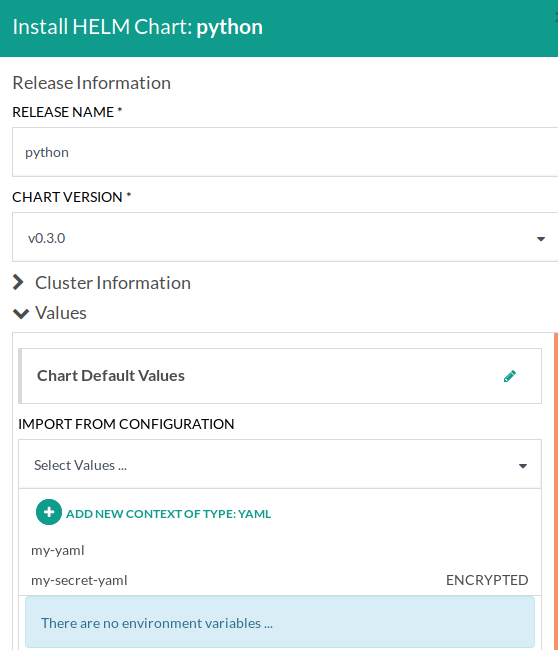Open the Chart Version dropdown arrow
The width and height of the screenshot is (558, 650).
click(x=541, y=239)
